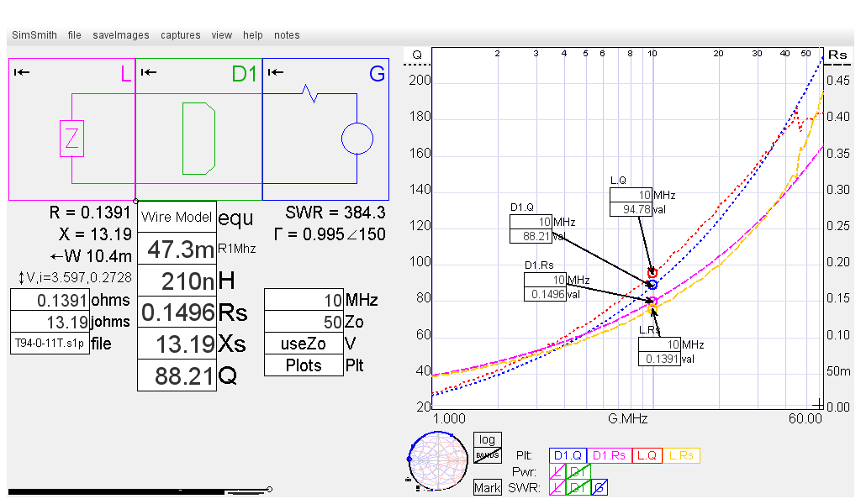Open the Plots selector

[304, 365]
